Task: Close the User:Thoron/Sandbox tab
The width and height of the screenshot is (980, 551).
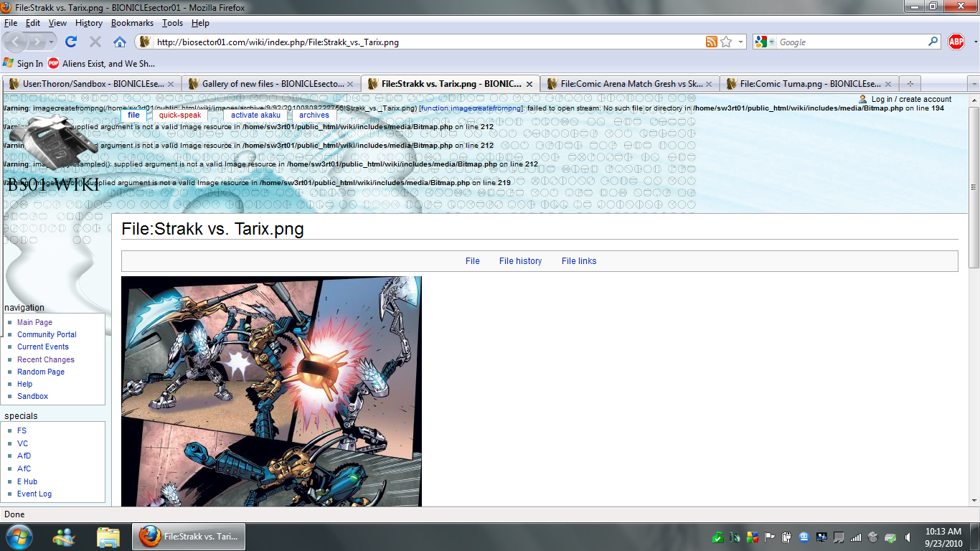Action: click(171, 84)
